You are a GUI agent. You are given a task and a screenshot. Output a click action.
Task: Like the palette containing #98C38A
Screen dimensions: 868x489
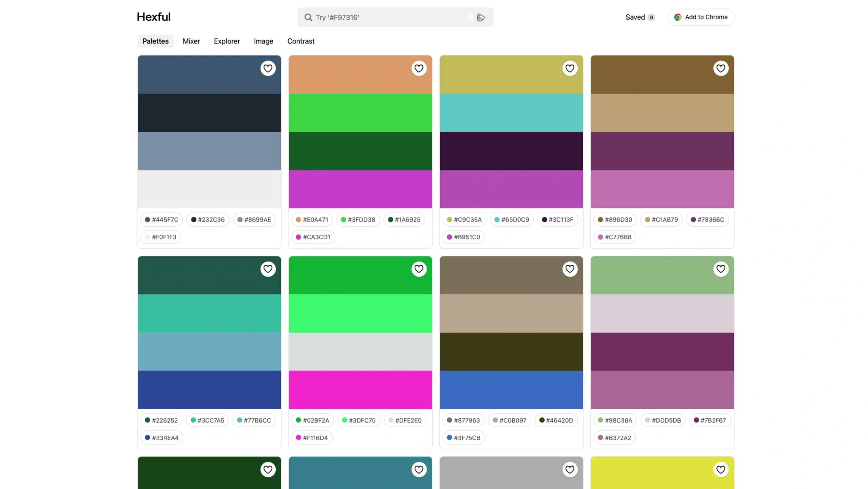tap(721, 269)
